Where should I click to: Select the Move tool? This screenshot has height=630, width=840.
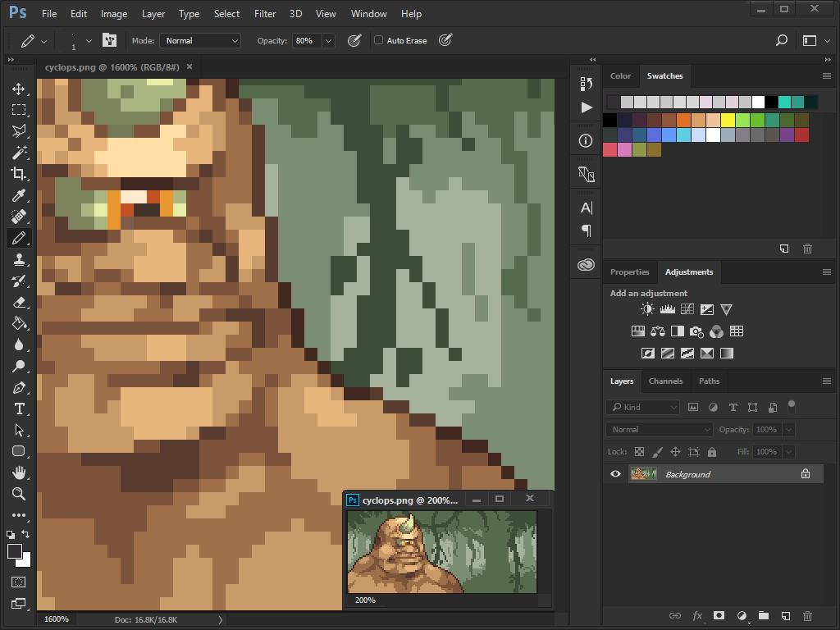(18, 89)
